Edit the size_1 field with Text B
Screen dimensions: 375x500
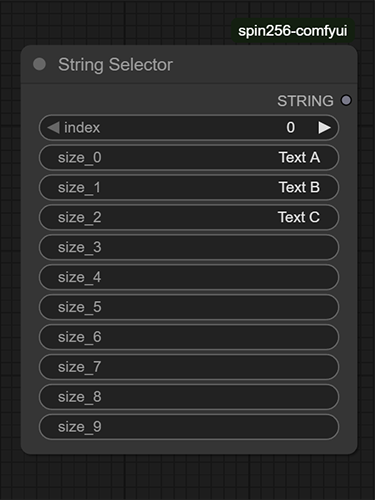189,187
